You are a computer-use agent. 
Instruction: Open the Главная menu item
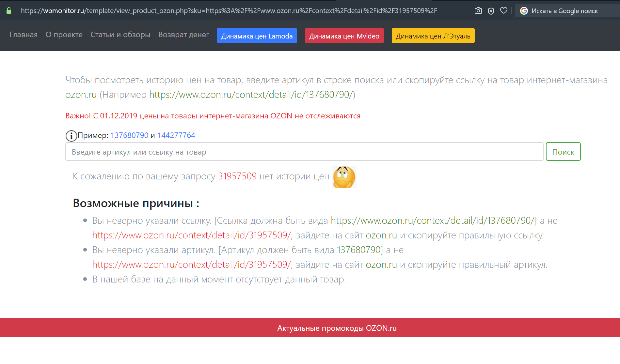(24, 35)
